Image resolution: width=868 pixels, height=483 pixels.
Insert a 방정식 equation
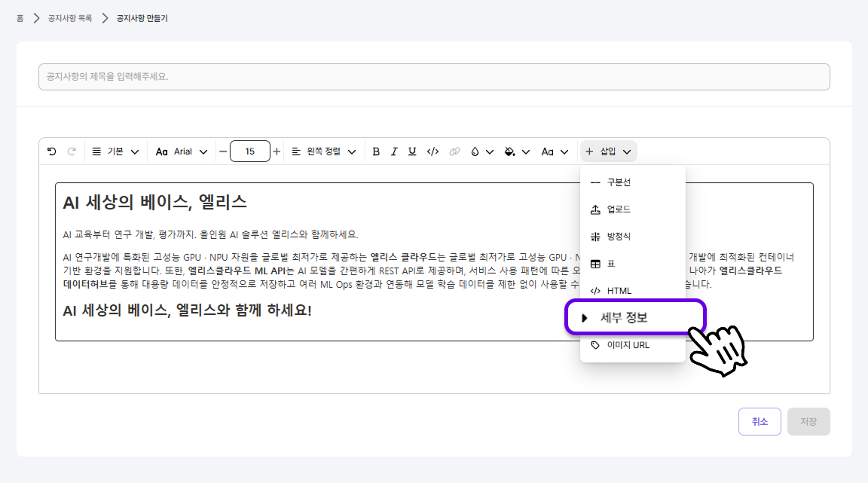click(633, 237)
